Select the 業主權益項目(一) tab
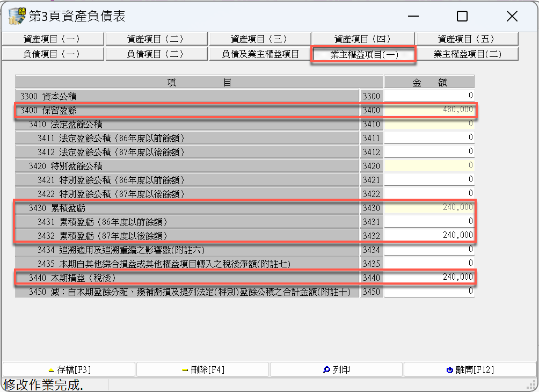 tap(363, 54)
